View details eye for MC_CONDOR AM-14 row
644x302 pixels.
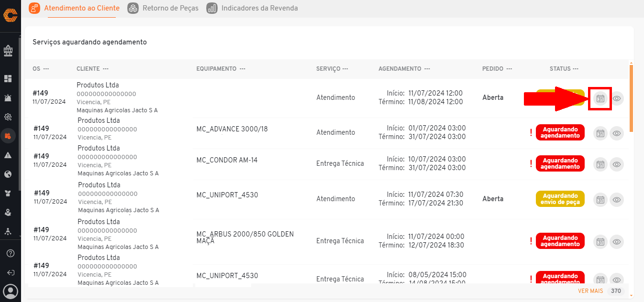617,164
